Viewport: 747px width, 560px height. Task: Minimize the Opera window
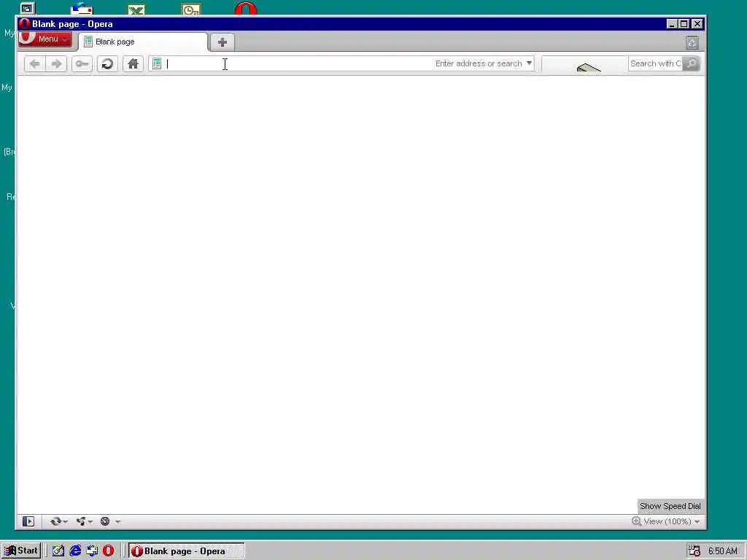click(672, 24)
